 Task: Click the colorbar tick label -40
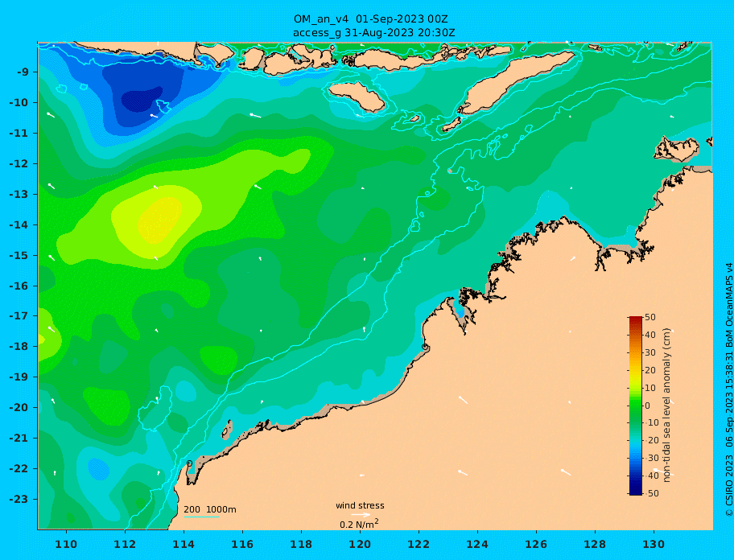[652, 476]
